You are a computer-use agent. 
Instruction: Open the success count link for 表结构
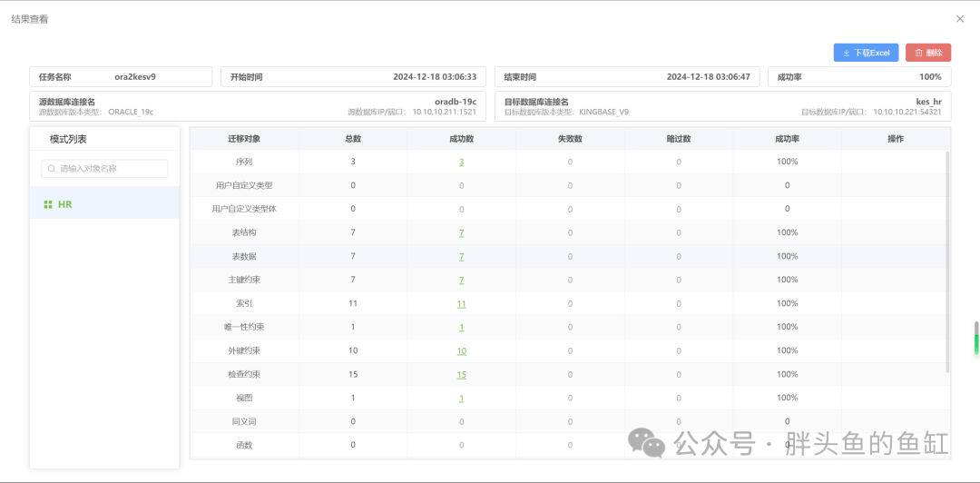[x=461, y=232]
